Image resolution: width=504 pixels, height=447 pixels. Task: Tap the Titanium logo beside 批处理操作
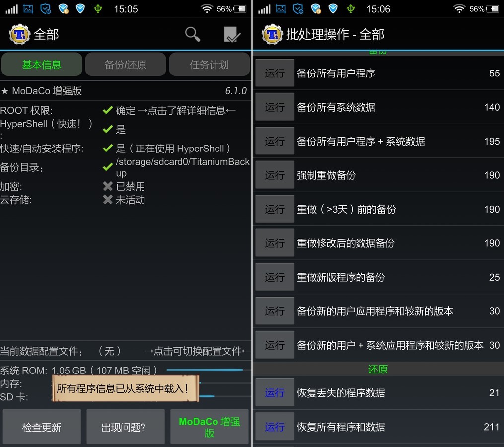[272, 34]
